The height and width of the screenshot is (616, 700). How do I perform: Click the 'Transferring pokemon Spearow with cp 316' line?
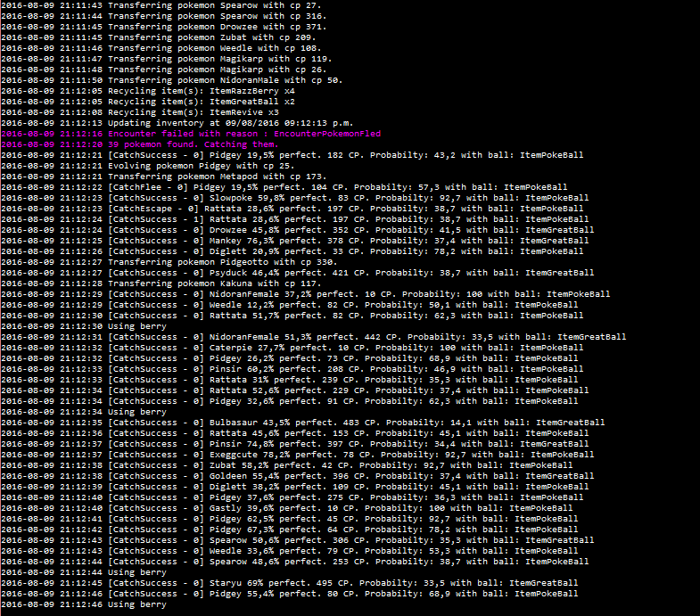pos(164,16)
